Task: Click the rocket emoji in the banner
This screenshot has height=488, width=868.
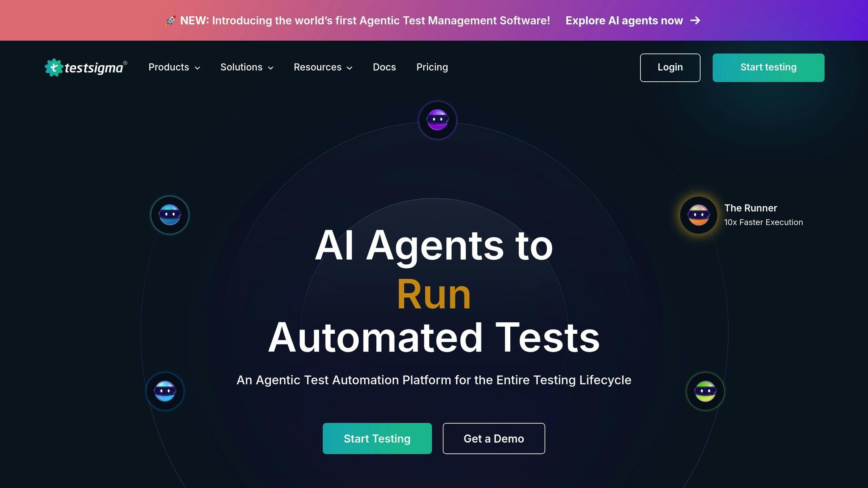Action: click(170, 20)
